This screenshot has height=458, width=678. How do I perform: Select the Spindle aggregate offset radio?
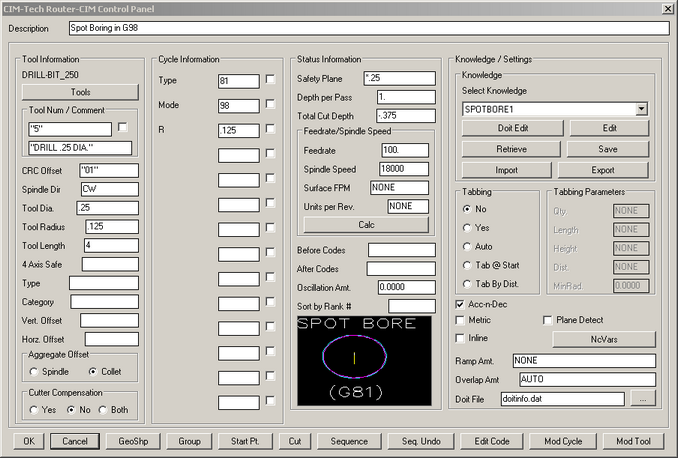pos(34,372)
